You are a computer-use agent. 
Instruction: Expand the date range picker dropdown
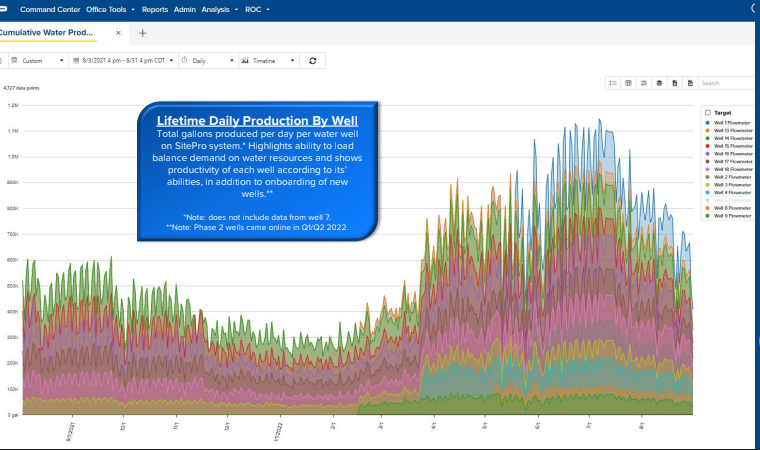click(123, 61)
